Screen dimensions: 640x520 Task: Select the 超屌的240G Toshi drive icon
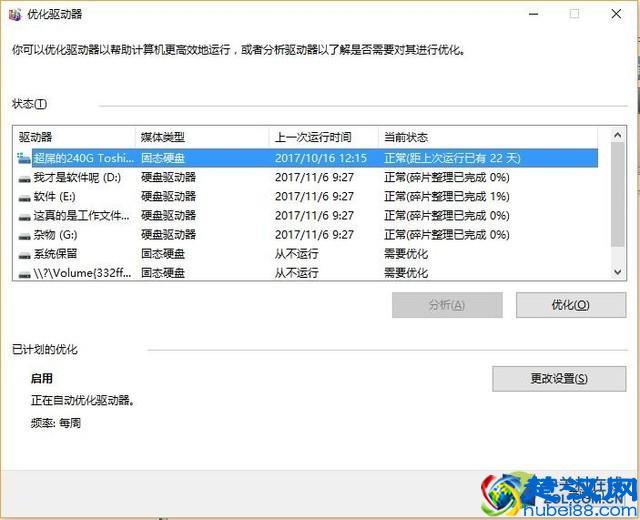(24, 158)
